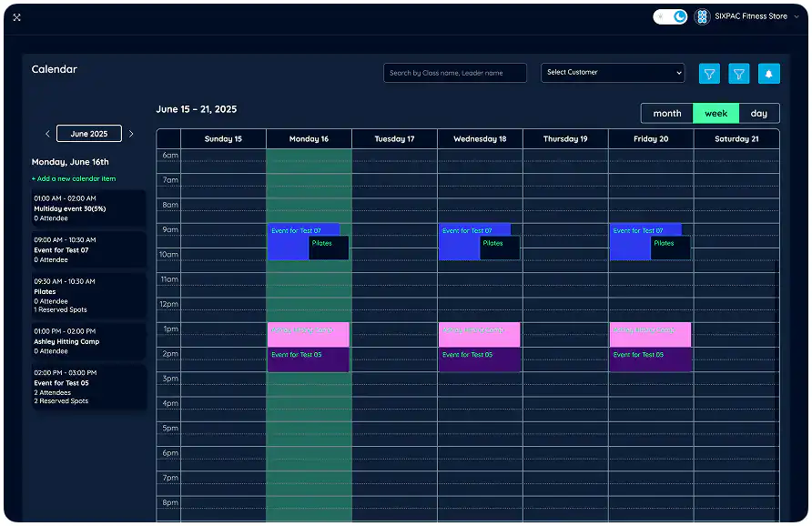This screenshot has height=526, width=812.
Task: Navigate to next month with right chevron
Action: click(x=130, y=133)
